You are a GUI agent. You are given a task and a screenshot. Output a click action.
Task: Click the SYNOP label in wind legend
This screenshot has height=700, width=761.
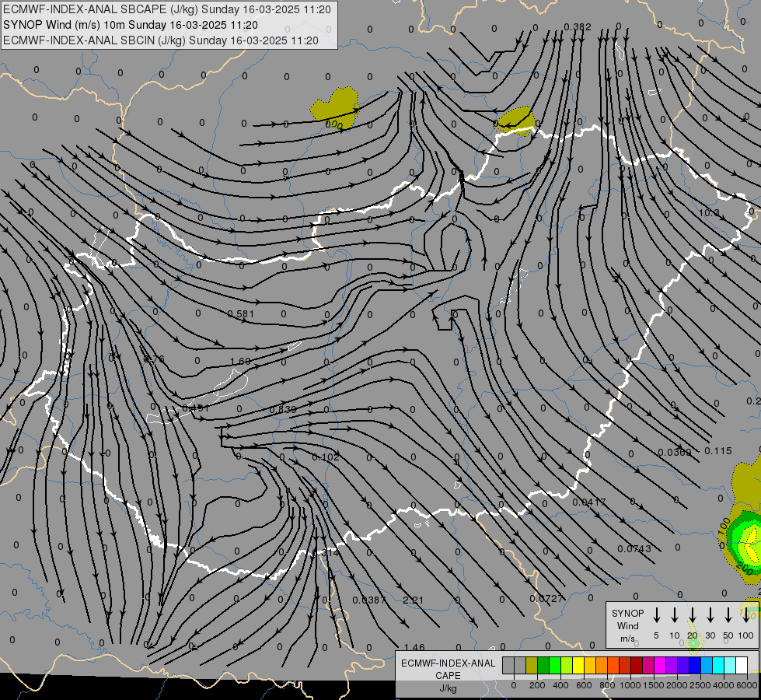[x=627, y=613]
